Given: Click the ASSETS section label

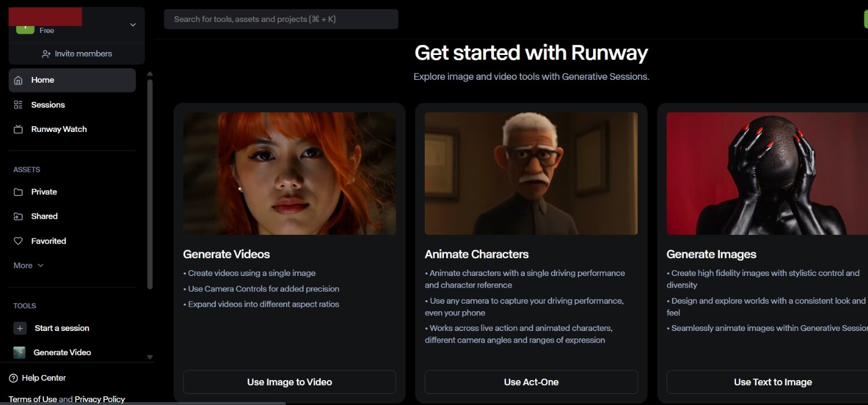Looking at the screenshot, I should point(27,170).
